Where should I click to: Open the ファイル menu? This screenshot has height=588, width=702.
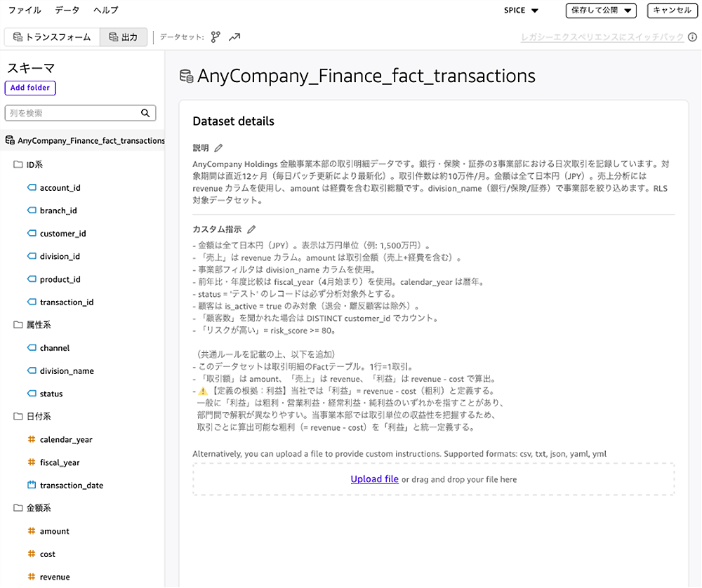pyautogui.click(x=25, y=10)
